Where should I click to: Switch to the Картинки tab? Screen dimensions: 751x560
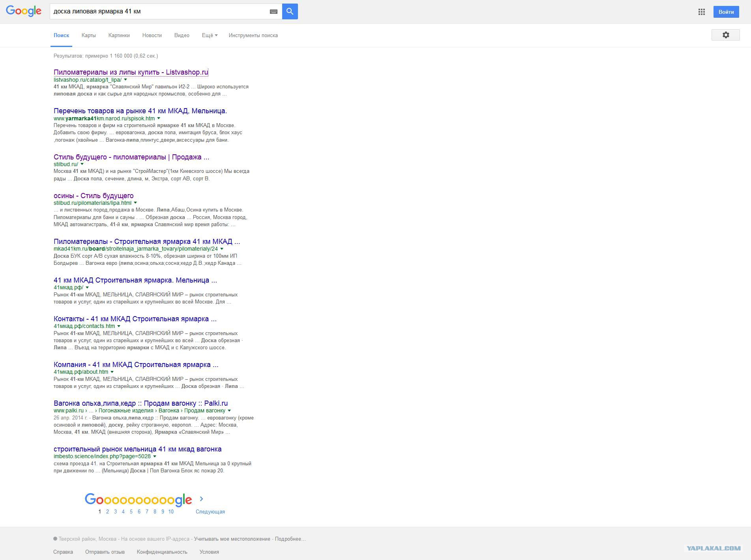click(x=119, y=35)
